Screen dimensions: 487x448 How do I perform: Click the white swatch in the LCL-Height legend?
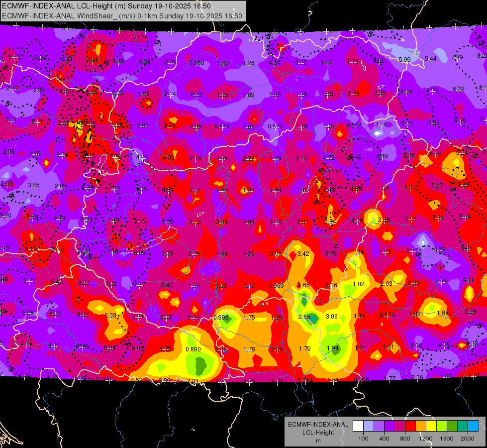click(358, 426)
